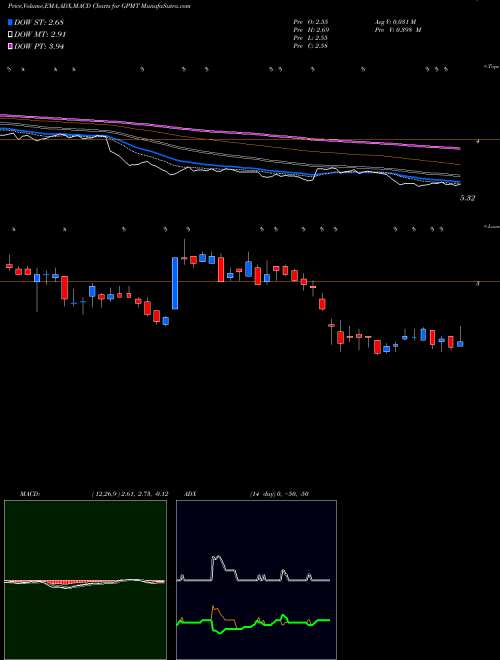Click the 'Pre C: 2.58' close value
Viewport: 500px width, 660px height.
coord(311,46)
